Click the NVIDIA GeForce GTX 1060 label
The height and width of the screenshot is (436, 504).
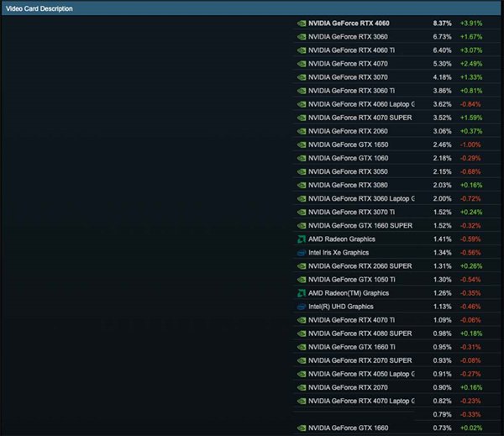348,159
